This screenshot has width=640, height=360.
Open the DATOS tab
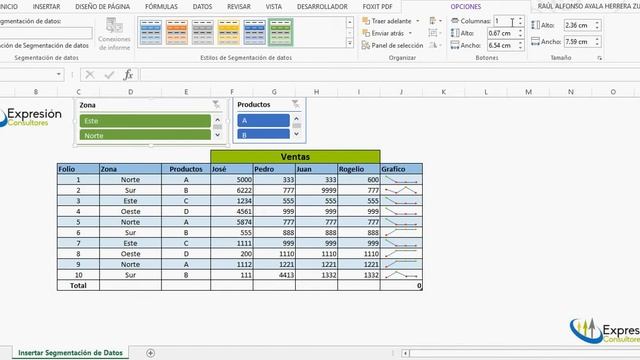202,7
